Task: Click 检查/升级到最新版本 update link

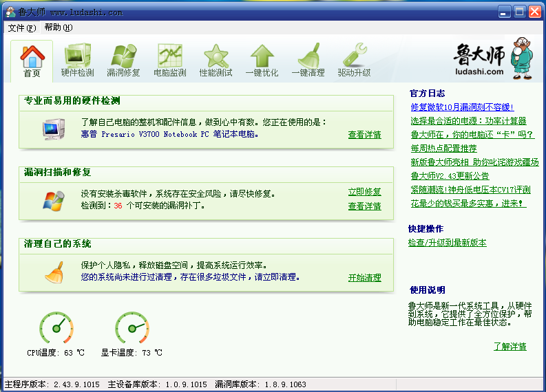Action: [447, 243]
